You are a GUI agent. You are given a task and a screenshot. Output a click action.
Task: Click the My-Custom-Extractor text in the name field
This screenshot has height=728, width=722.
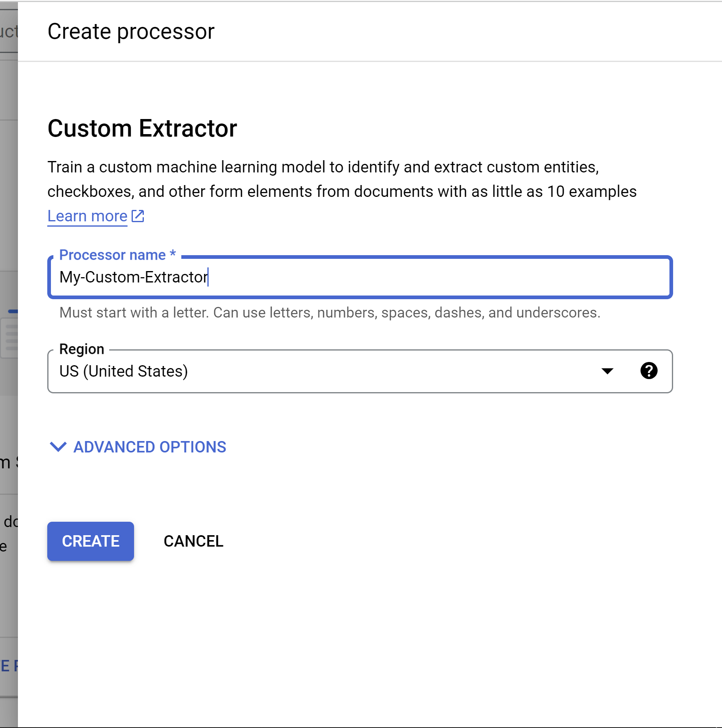tap(133, 277)
